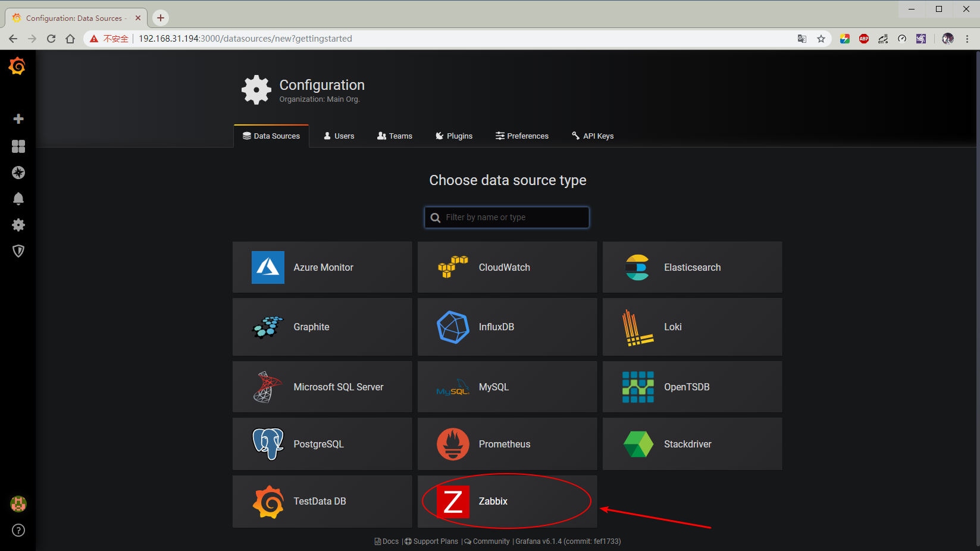Open the Docs footer link

[387, 541]
